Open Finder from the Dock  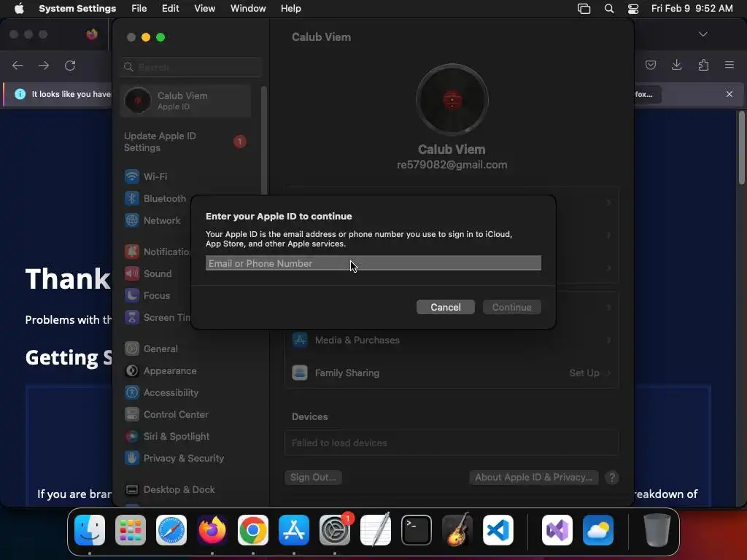90,529
